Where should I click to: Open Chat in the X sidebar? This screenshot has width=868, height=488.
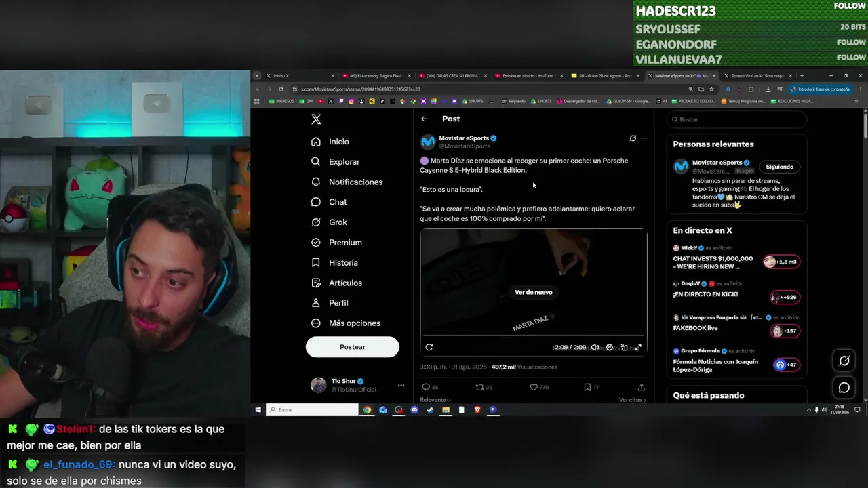point(329,202)
